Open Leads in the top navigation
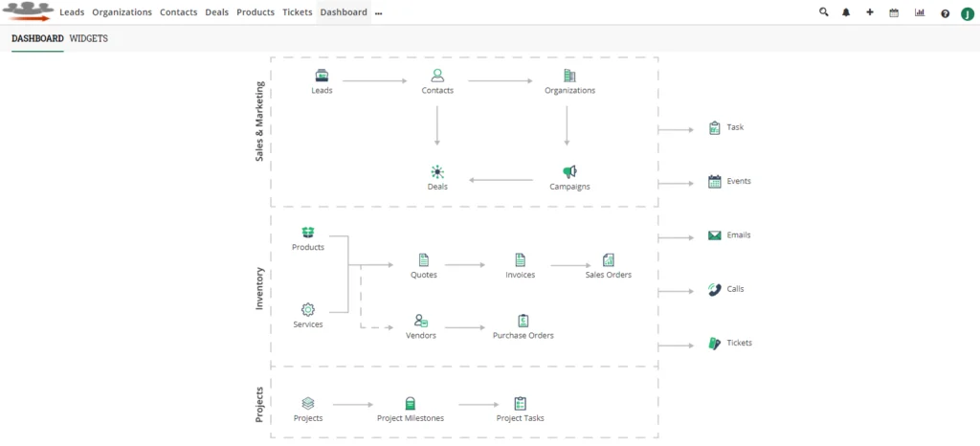 (71, 12)
